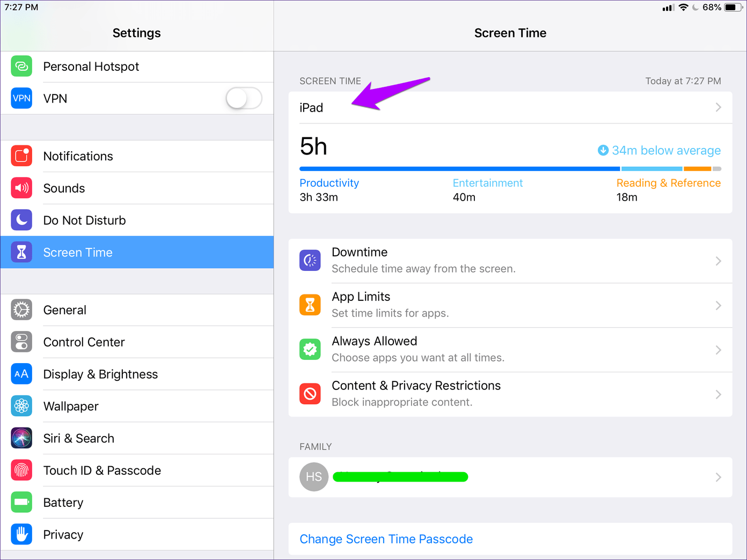This screenshot has width=747, height=560.
Task: Toggle the VPN switch
Action: [x=244, y=98]
